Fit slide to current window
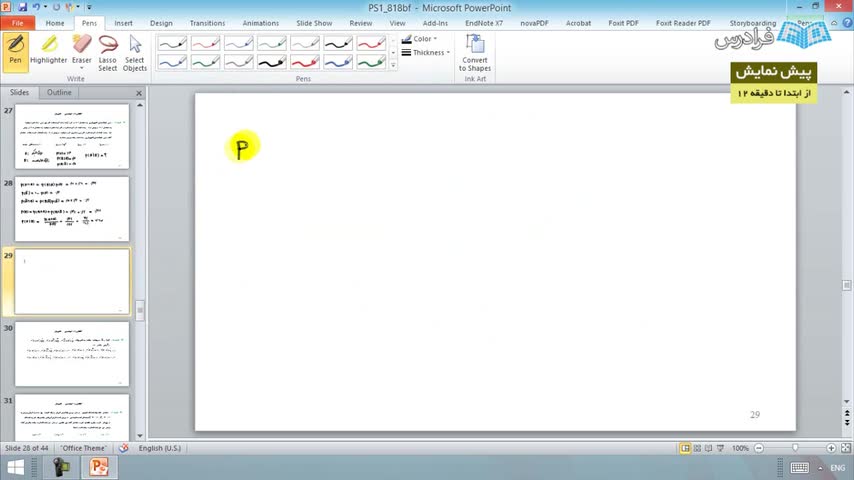 tap(846, 448)
